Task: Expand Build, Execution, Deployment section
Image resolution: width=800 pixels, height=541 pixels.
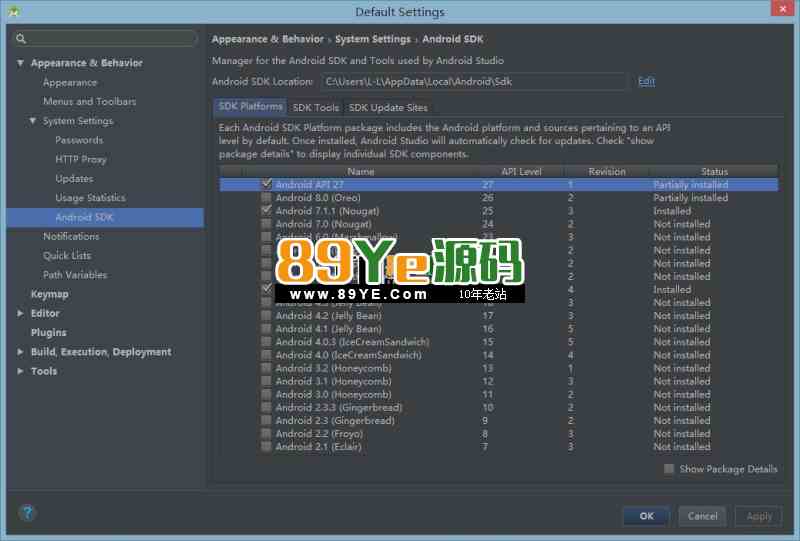Action: pos(20,352)
